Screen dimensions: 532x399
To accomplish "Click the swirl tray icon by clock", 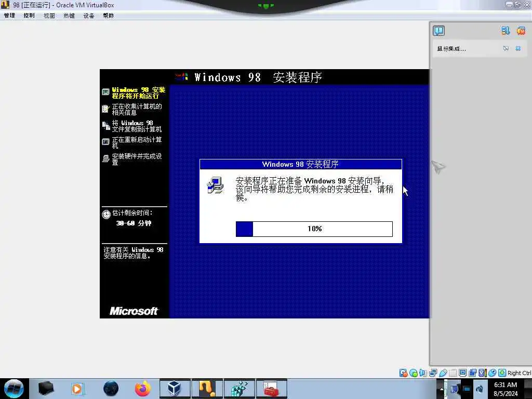I will tap(480, 389).
